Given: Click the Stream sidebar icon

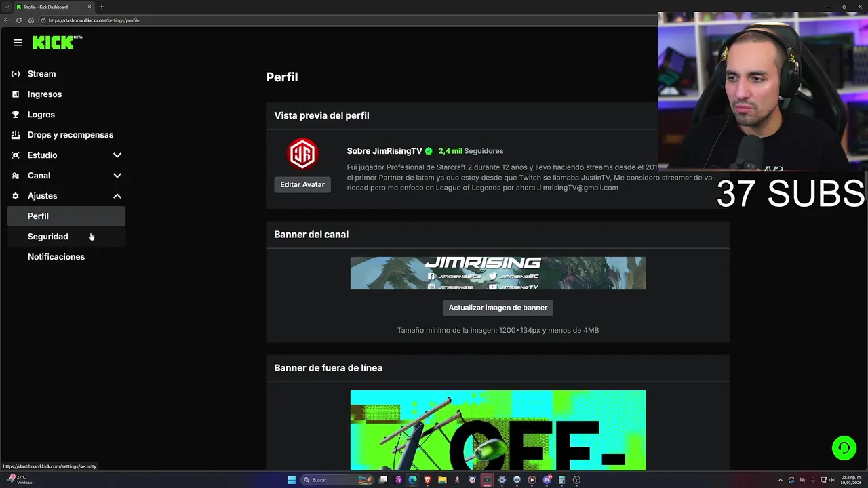Looking at the screenshot, I should pos(16,74).
